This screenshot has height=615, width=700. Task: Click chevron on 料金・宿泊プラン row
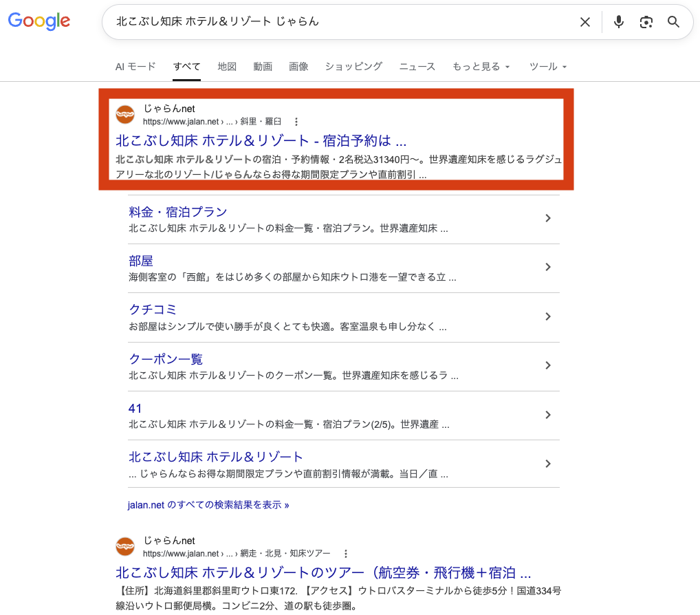[x=548, y=218]
